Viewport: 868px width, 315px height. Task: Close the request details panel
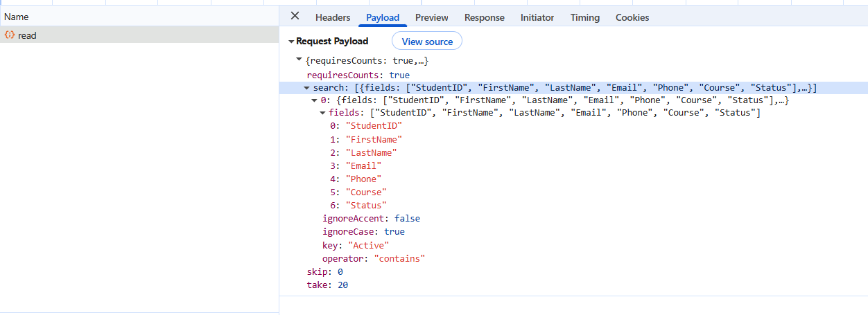295,17
